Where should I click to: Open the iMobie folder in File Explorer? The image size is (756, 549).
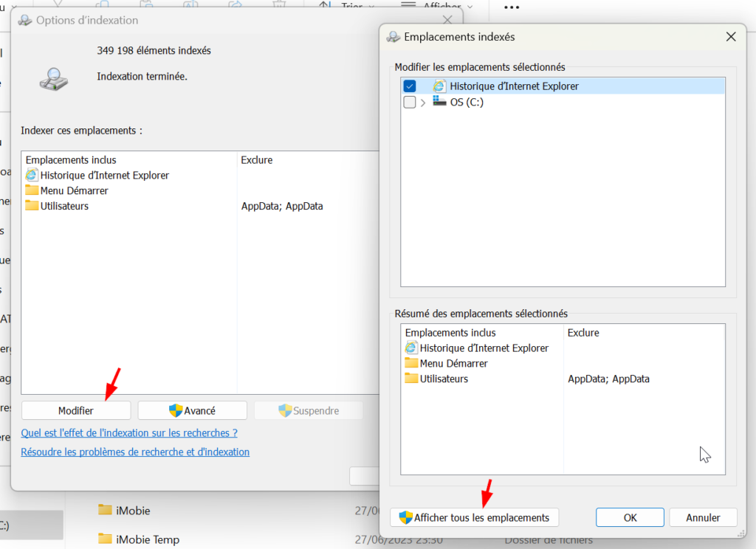coord(133,511)
